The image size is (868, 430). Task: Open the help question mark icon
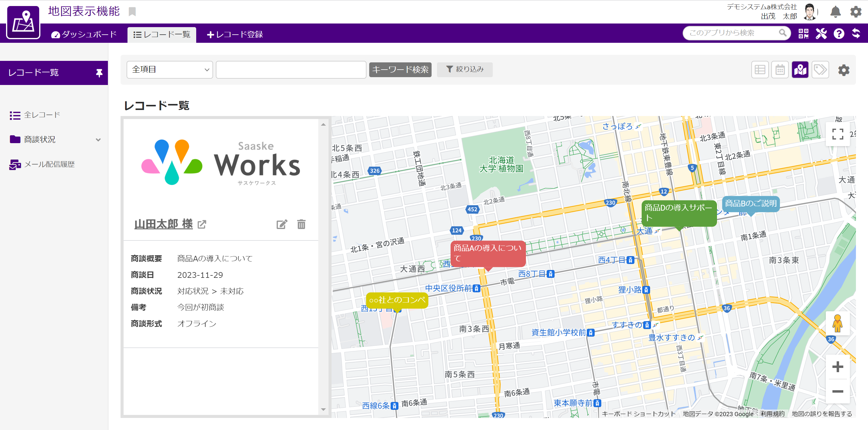click(x=839, y=33)
